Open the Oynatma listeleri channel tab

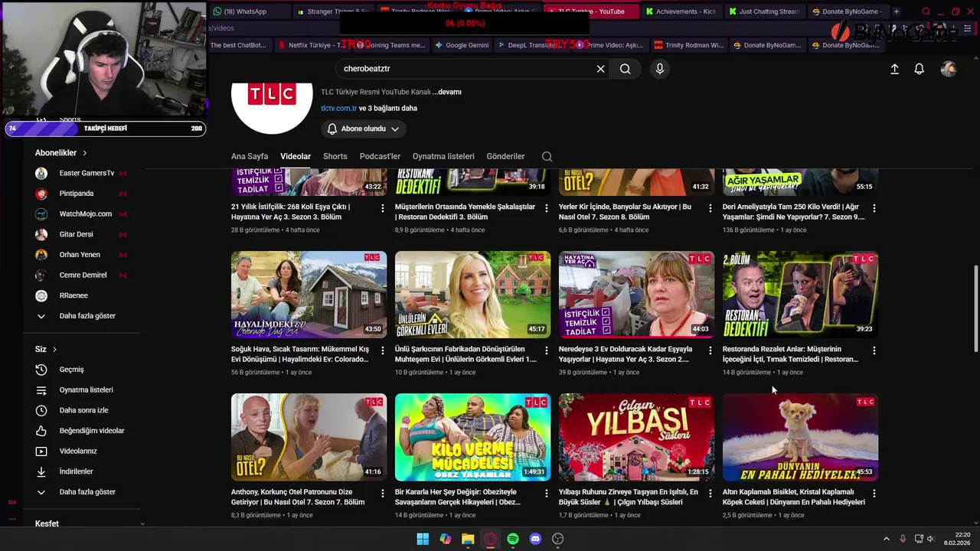click(443, 156)
